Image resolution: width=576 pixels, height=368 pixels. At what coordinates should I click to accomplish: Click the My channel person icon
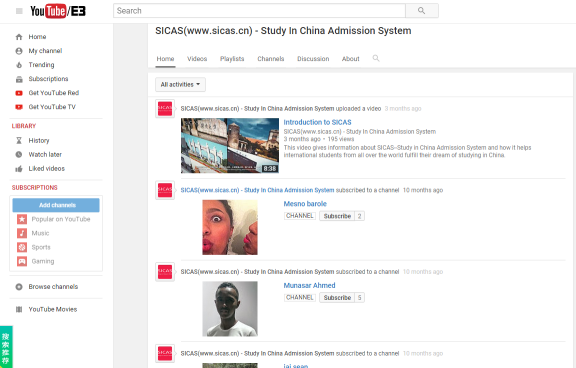click(19, 51)
